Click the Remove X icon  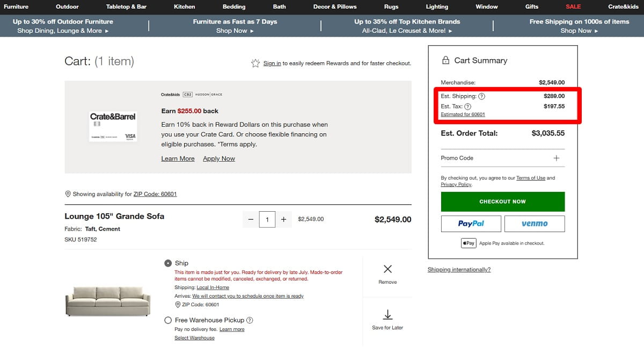click(x=387, y=269)
